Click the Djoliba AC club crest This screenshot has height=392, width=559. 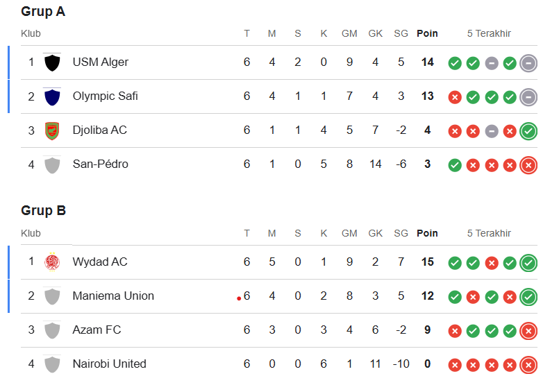click(52, 130)
